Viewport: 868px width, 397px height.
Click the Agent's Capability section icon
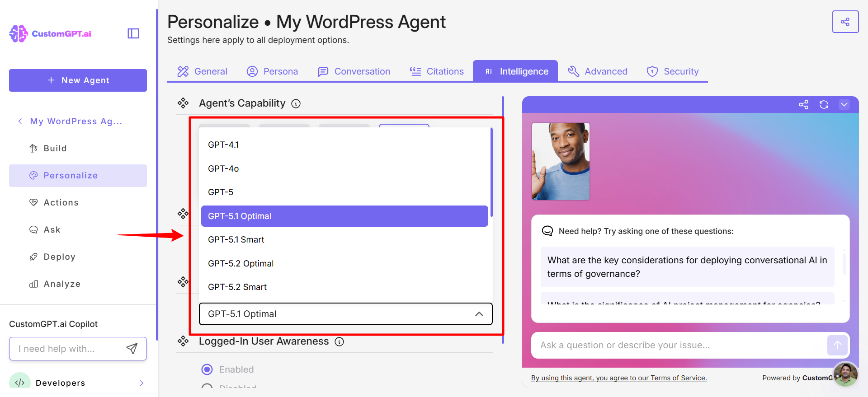[x=183, y=103]
